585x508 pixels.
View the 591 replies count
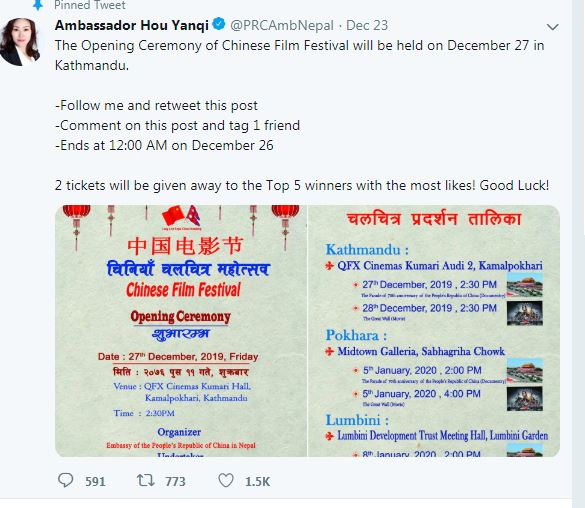click(x=95, y=482)
